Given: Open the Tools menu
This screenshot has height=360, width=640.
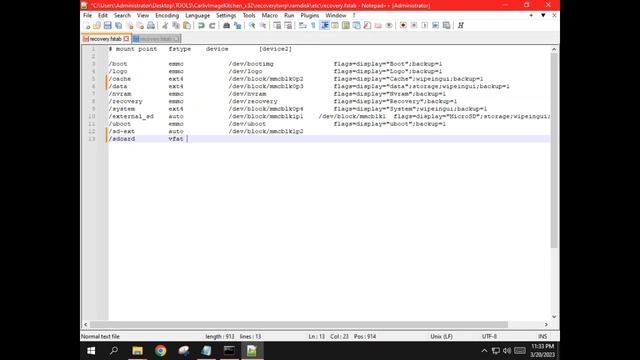Looking at the screenshot, I should coord(249,16).
